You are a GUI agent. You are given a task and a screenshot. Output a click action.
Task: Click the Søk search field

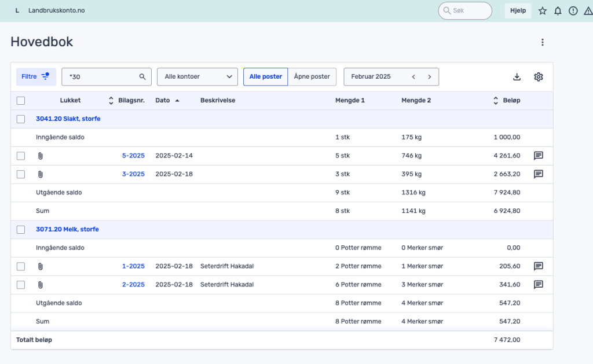tap(465, 11)
